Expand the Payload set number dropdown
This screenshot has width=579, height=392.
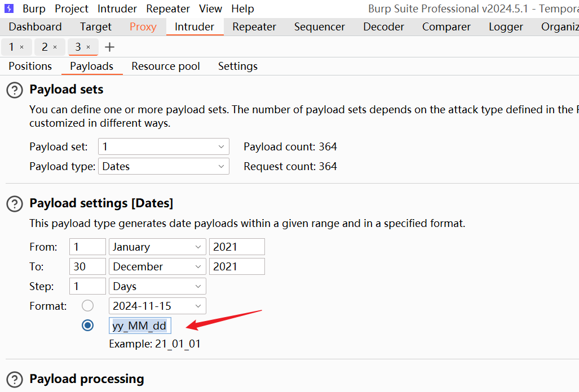click(163, 146)
